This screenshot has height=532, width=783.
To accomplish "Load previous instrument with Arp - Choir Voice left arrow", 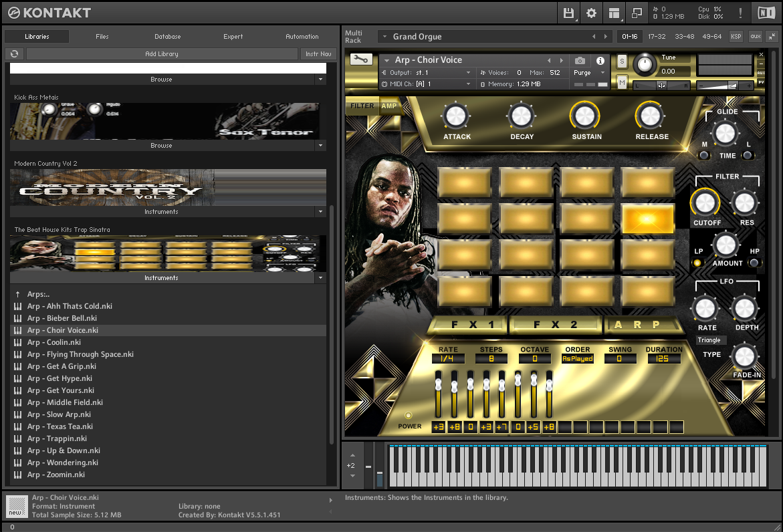I will pos(549,60).
